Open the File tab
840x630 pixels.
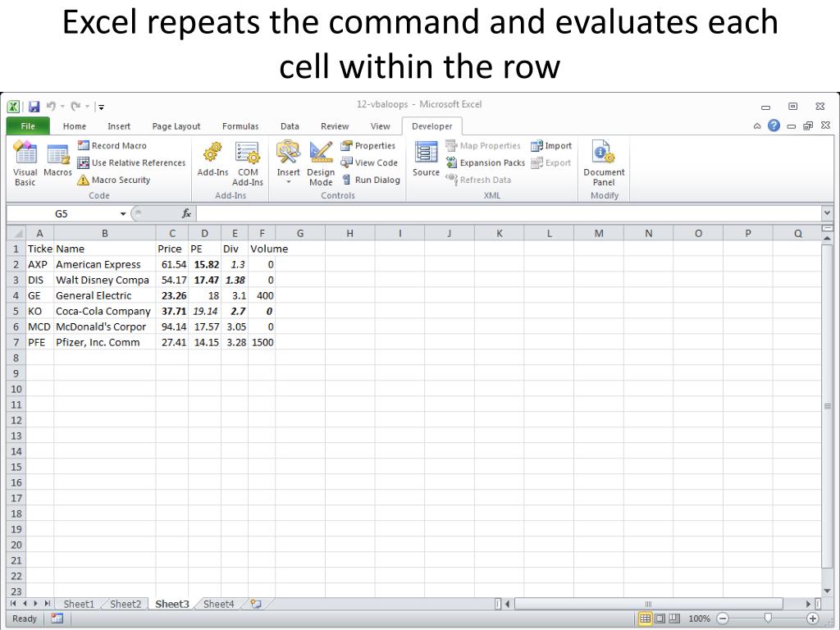[x=28, y=126]
